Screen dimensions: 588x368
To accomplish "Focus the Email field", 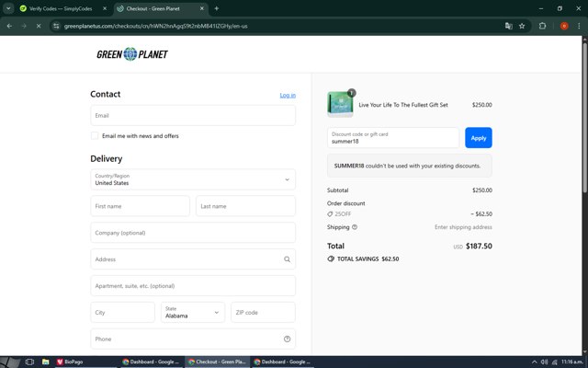I will click(x=193, y=115).
